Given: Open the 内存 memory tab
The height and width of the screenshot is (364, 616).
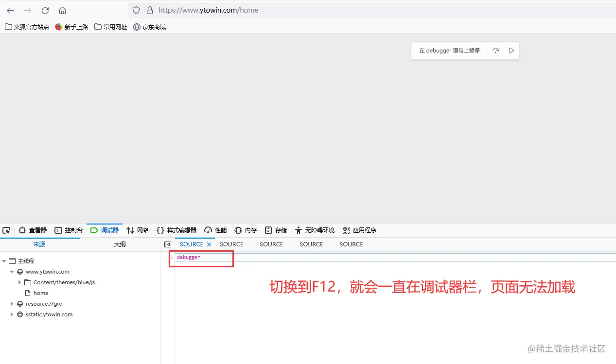Looking at the screenshot, I should [246, 230].
